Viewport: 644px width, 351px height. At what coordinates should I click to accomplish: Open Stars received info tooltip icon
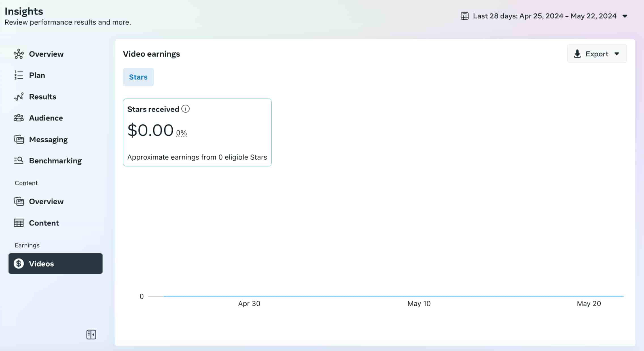tap(185, 109)
